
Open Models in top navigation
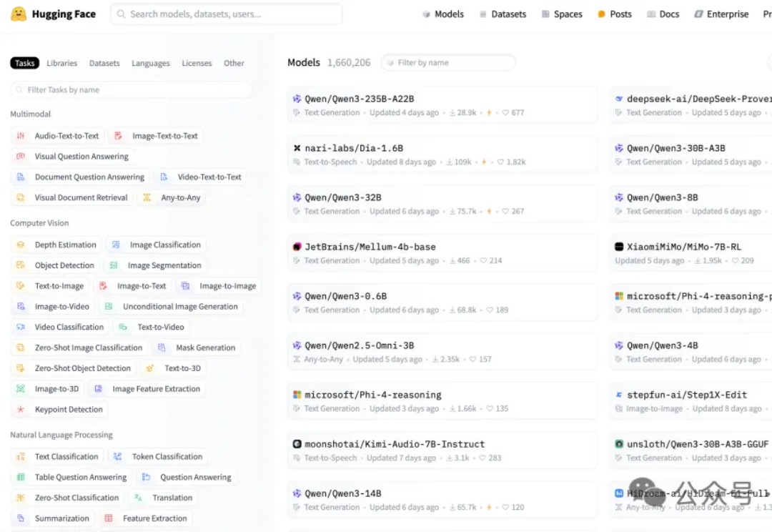pyautogui.click(x=443, y=14)
